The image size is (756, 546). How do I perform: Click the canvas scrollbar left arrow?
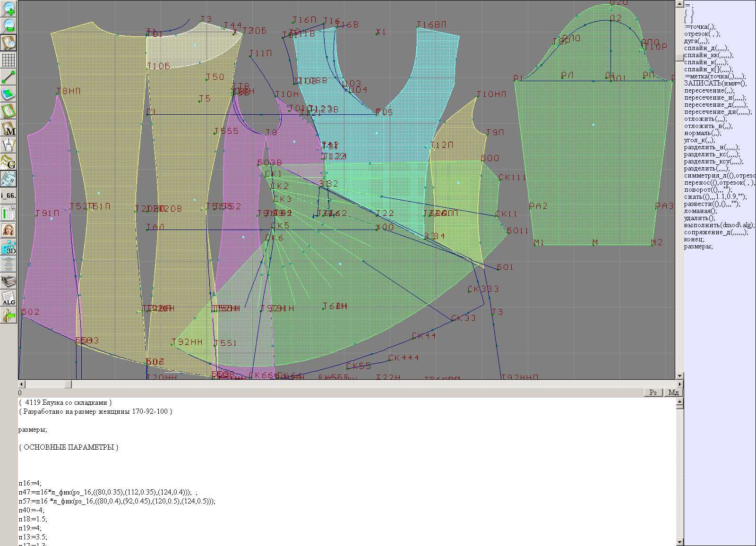[x=21, y=384]
